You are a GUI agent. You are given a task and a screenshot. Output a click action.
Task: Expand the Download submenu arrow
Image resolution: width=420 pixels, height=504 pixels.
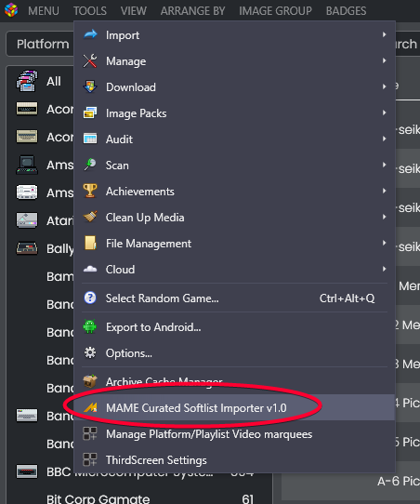pyautogui.click(x=384, y=86)
